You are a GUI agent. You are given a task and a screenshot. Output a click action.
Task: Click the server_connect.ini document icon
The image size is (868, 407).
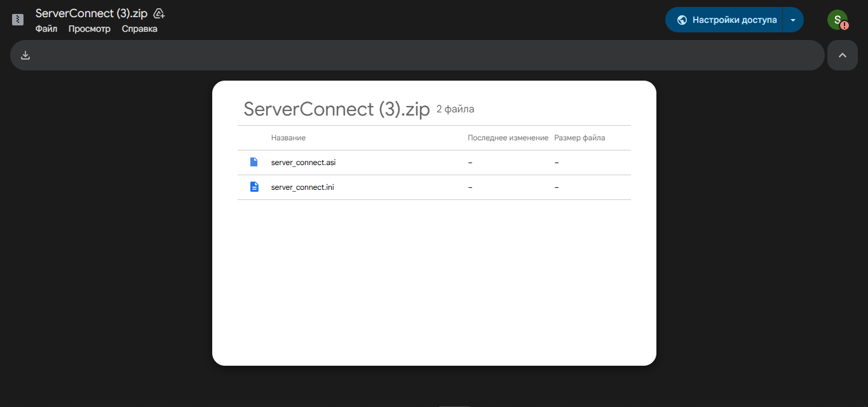254,187
